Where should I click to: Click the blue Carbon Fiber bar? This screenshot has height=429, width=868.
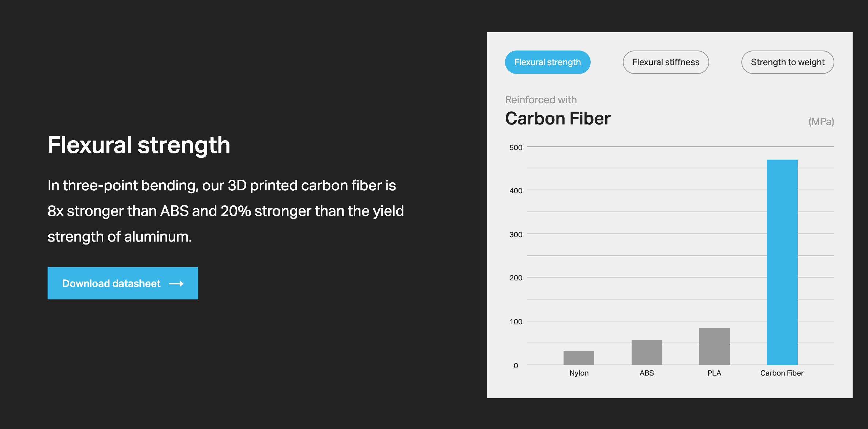[782, 262]
